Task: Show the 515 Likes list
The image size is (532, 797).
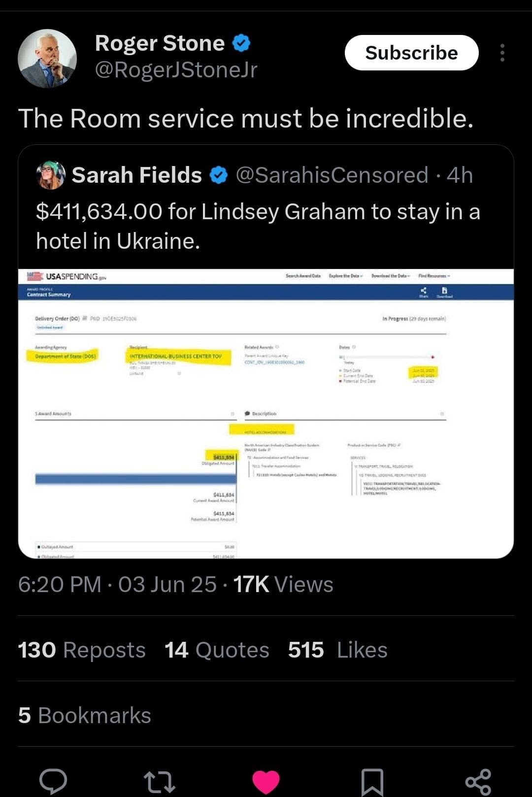Action: pos(337,650)
